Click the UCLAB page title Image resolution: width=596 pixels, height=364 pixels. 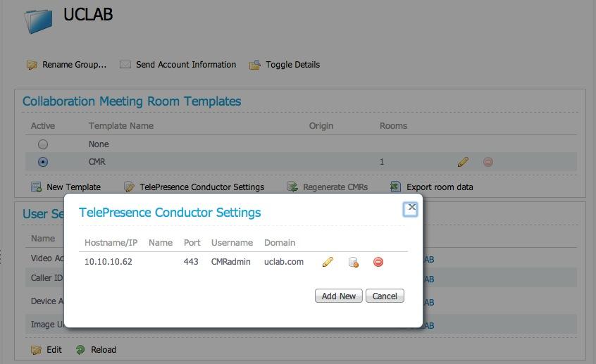(x=88, y=15)
